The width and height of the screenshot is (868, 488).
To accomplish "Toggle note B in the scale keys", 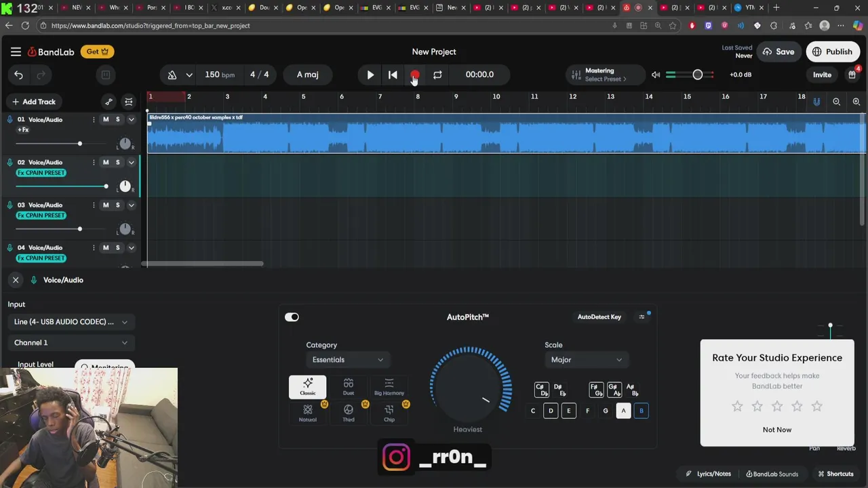I will tap(641, 411).
